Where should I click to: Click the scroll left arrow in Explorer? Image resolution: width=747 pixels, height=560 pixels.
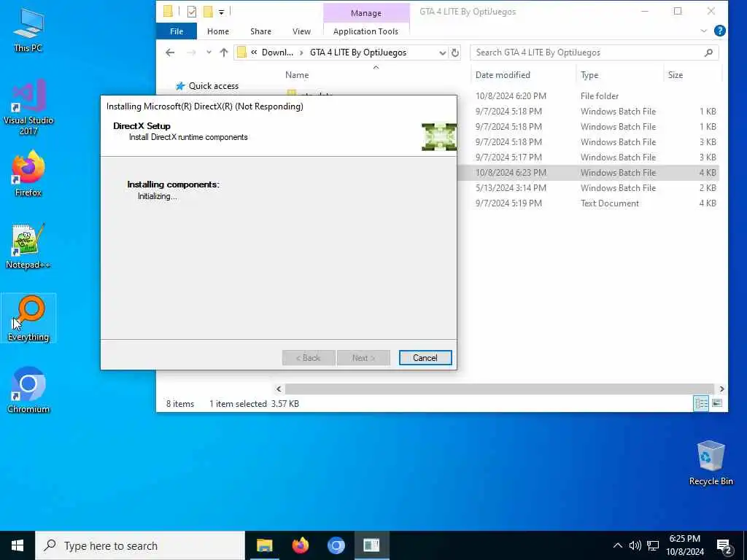coord(279,389)
